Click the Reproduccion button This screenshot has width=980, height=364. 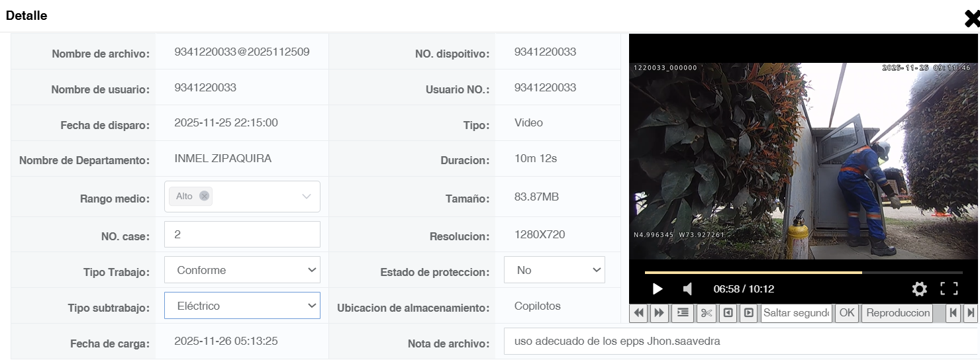[898, 313]
